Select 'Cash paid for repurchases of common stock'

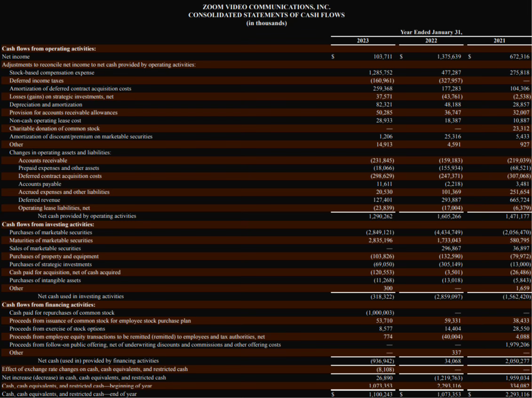pyautogui.click(x=62, y=312)
